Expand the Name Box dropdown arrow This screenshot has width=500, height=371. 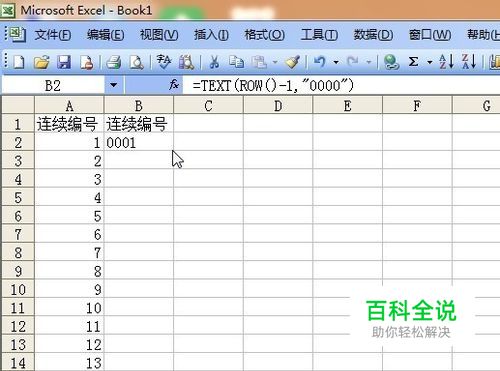[x=114, y=85]
